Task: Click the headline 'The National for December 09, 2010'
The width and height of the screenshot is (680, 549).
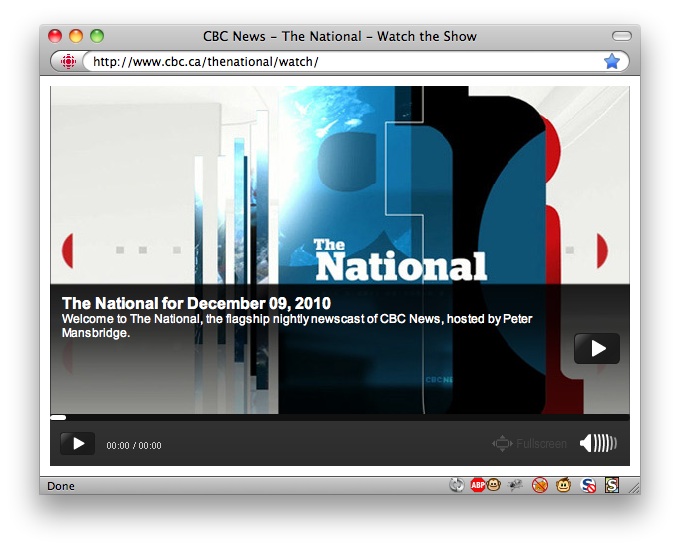Action: coord(196,303)
